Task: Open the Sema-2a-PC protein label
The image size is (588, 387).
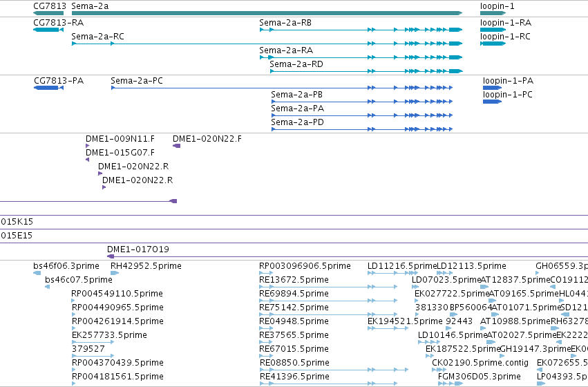Action: coord(137,81)
